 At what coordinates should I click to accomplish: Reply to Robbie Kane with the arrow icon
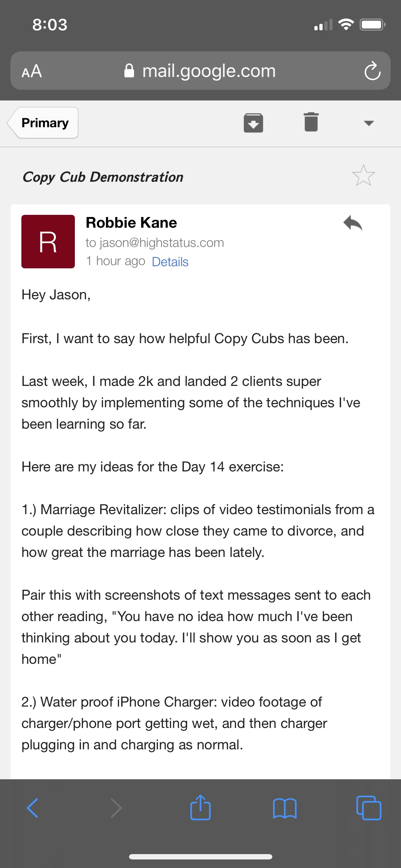353,223
